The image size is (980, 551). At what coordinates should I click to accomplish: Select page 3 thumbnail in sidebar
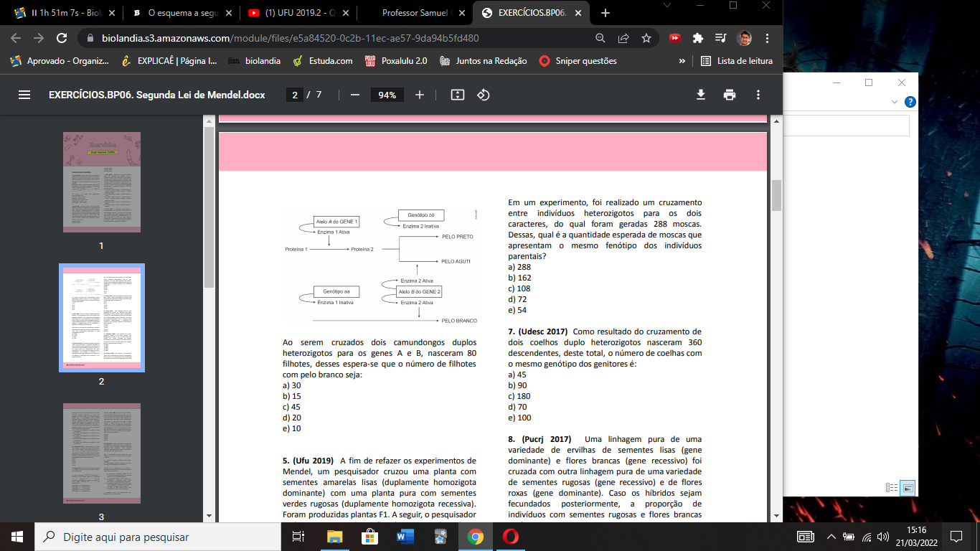[x=101, y=453]
